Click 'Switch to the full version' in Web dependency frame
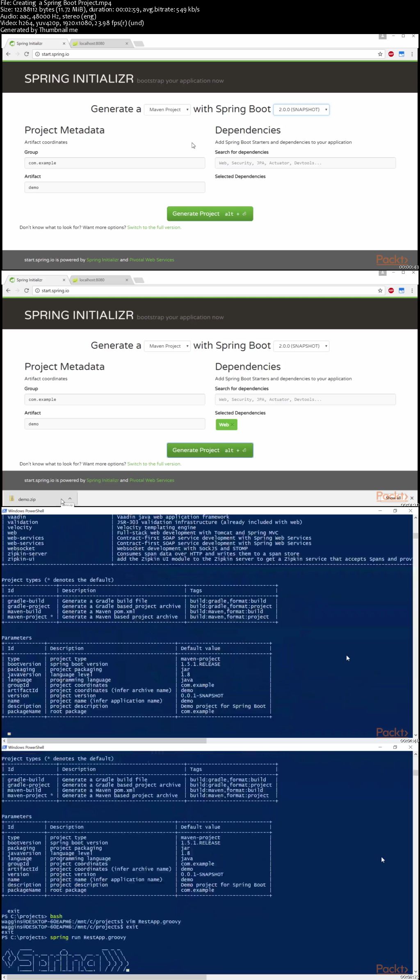This screenshot has height=980, width=420. [x=154, y=464]
